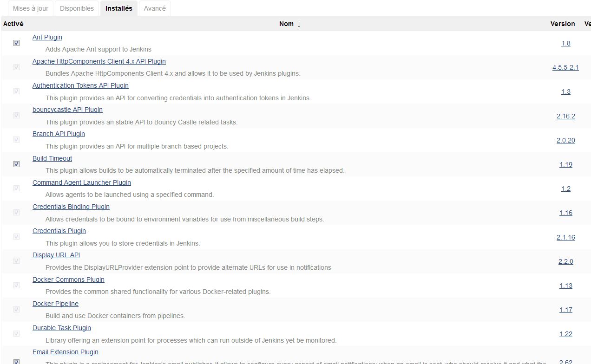Open the Command Agent Launcher Plugin link
This screenshot has width=591, height=364.
[x=82, y=182]
